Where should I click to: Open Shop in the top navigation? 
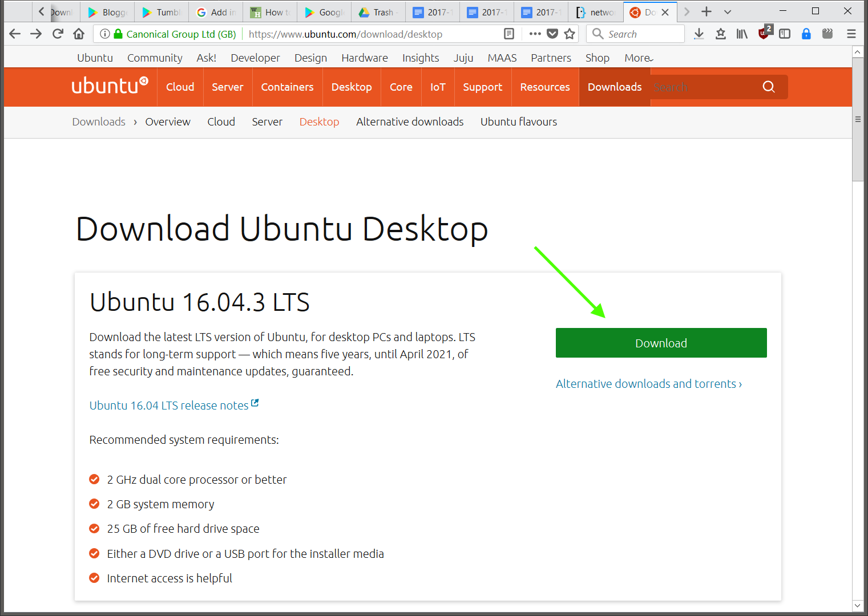point(597,58)
